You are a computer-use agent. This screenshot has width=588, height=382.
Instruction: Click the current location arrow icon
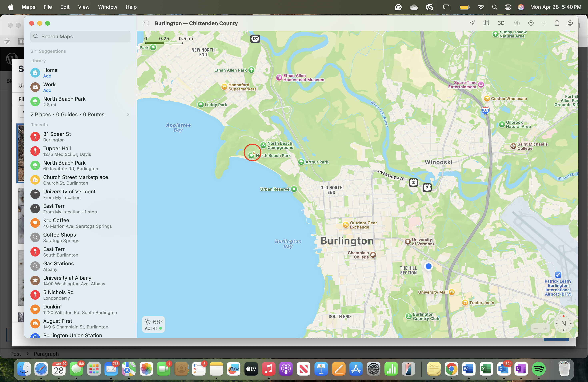(x=472, y=23)
